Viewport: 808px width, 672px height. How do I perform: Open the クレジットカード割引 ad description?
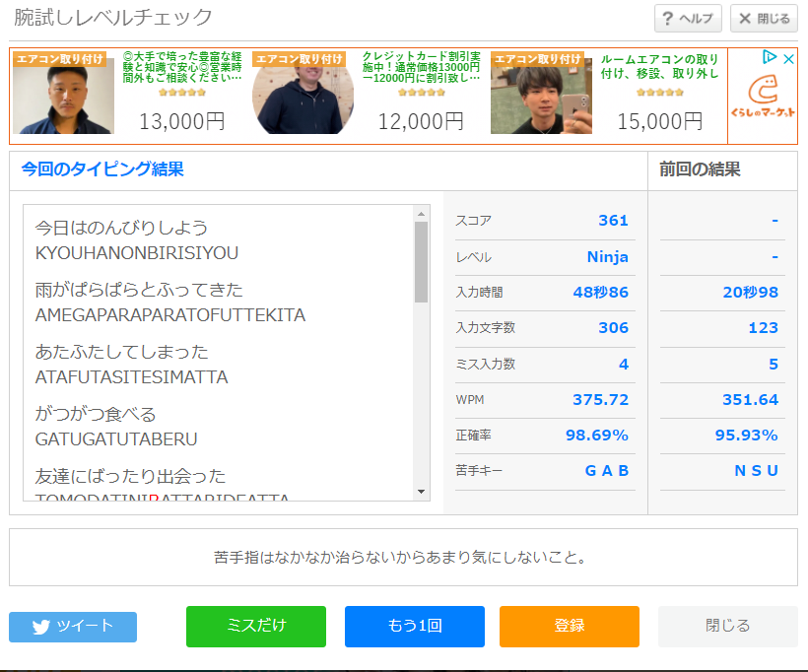[x=421, y=67]
